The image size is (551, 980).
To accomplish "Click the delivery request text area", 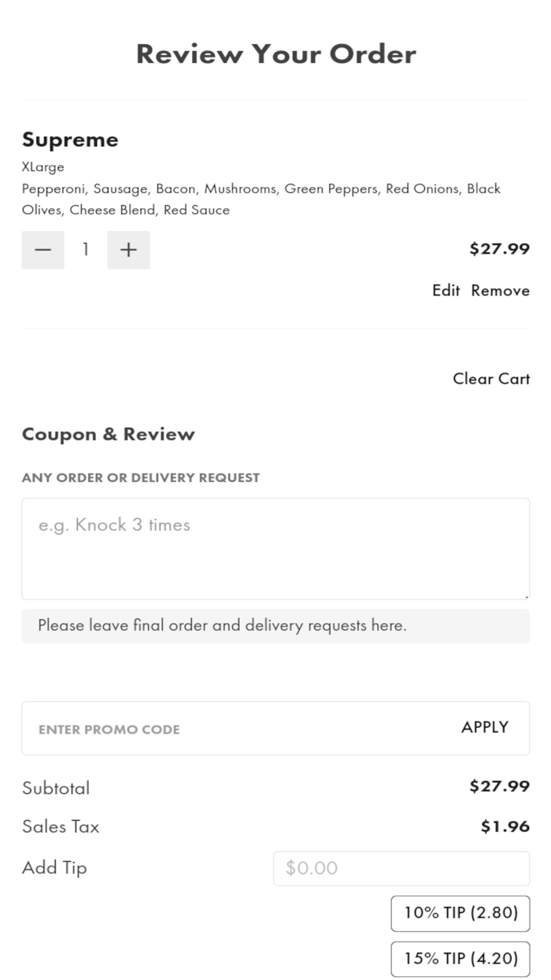I will [275, 548].
